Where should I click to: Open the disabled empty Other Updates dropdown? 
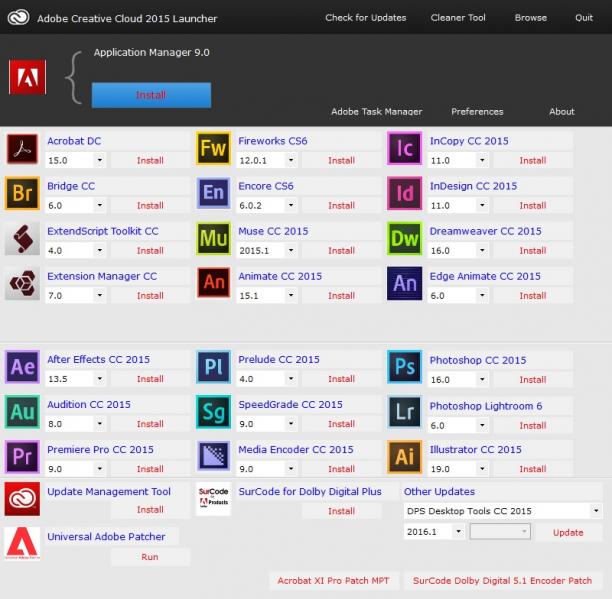(x=500, y=531)
